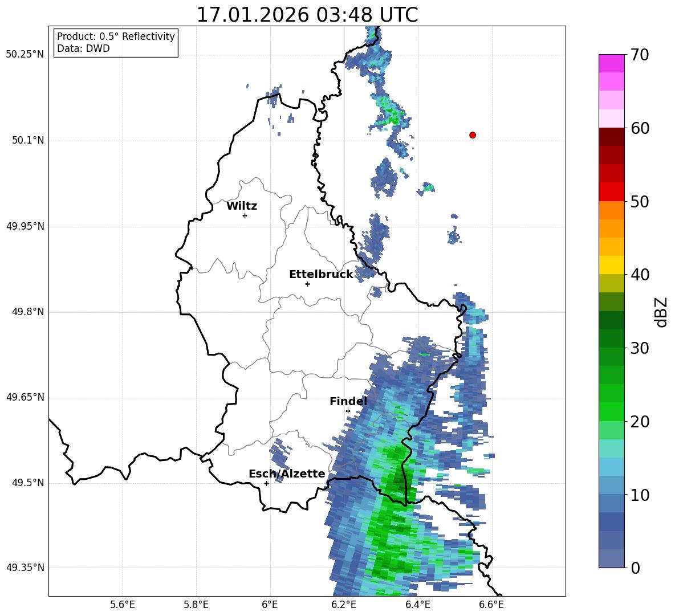Pick the yellow swatch above 40
The image size is (675, 616).
[612, 265]
